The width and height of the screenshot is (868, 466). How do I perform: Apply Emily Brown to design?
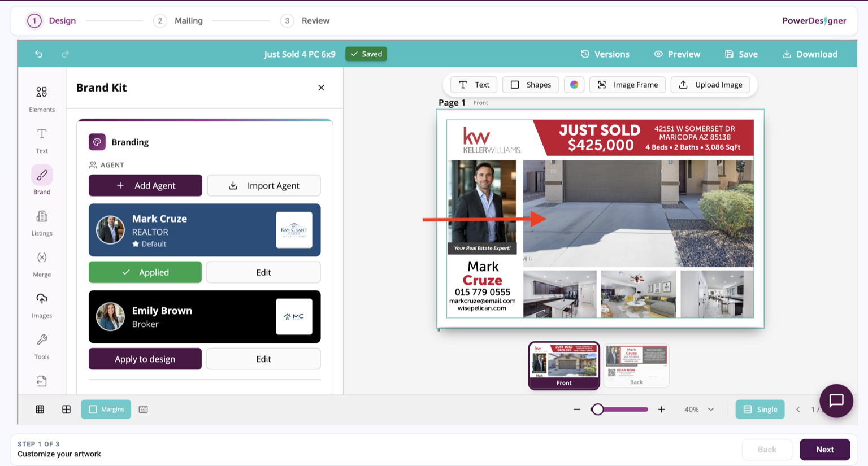pos(145,359)
